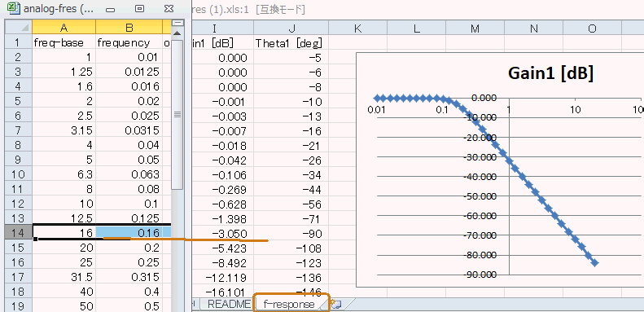Click freq-base cell with value 6.3
Screen dimensions: 644x312
click(64, 174)
